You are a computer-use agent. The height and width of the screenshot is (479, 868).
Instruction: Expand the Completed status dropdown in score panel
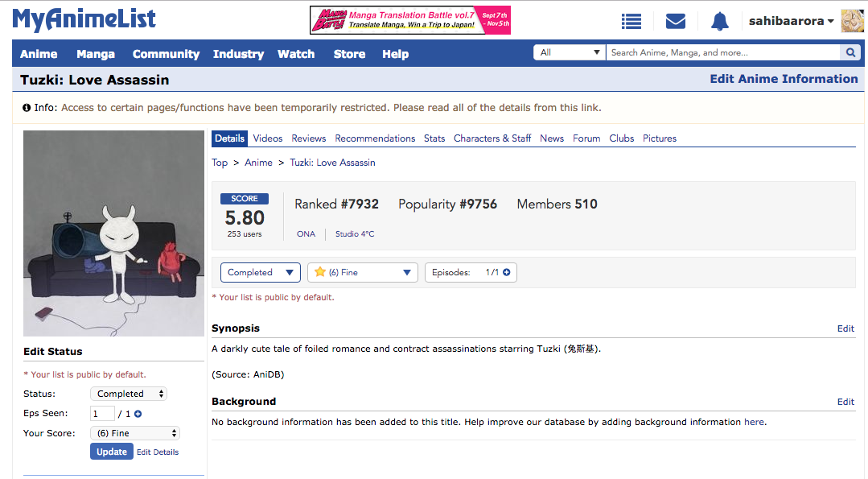coord(260,273)
